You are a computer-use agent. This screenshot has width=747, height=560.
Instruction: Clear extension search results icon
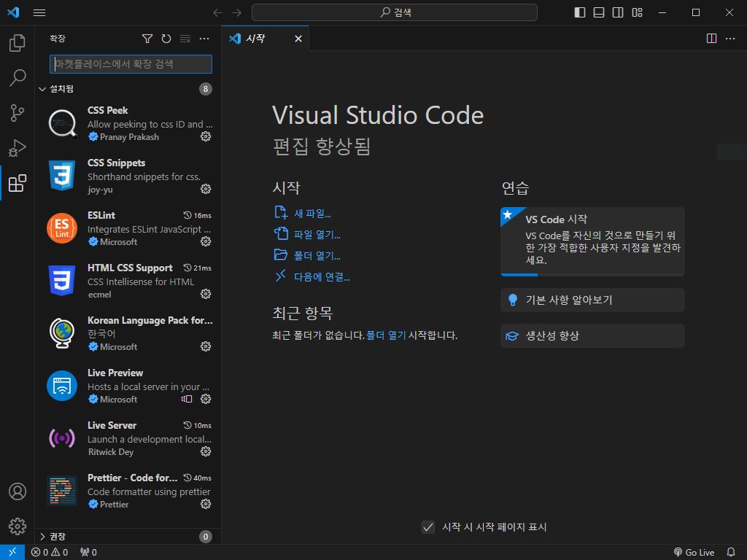185,39
